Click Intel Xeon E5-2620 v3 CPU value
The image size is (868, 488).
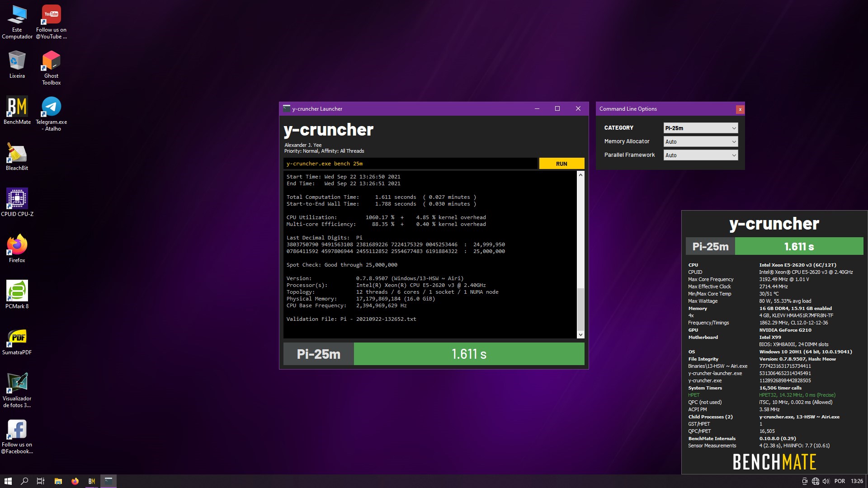[x=797, y=265]
